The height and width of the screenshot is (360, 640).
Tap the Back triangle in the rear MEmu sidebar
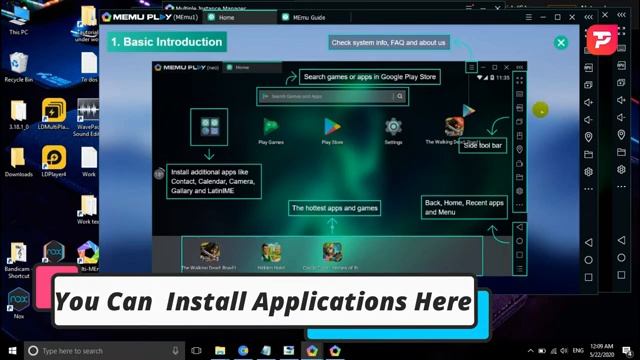click(621, 240)
